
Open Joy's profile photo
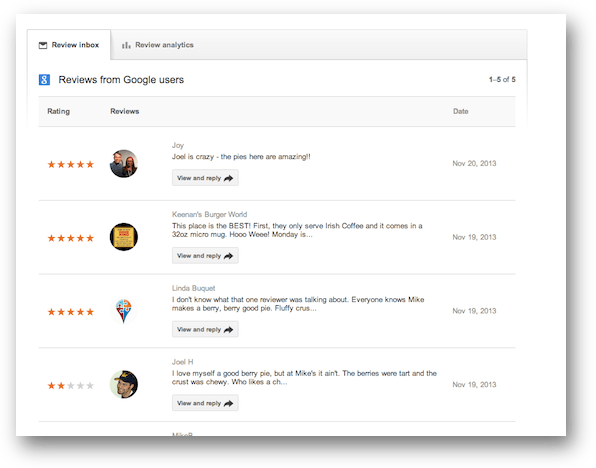pyautogui.click(x=124, y=163)
